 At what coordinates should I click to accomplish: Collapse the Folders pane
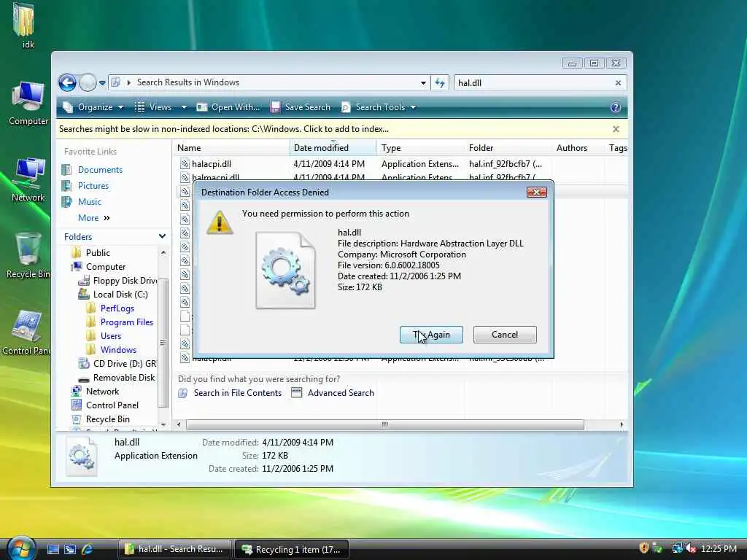(x=162, y=236)
